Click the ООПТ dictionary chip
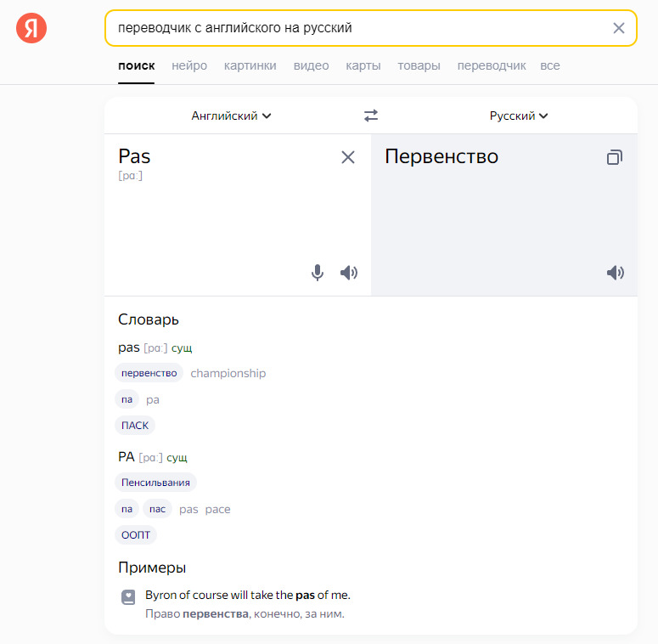The image size is (658, 644). pos(136,535)
